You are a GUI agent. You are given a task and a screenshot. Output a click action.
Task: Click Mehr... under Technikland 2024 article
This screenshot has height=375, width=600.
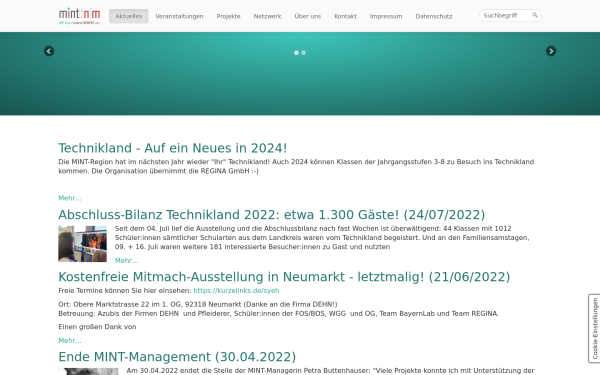70,198
